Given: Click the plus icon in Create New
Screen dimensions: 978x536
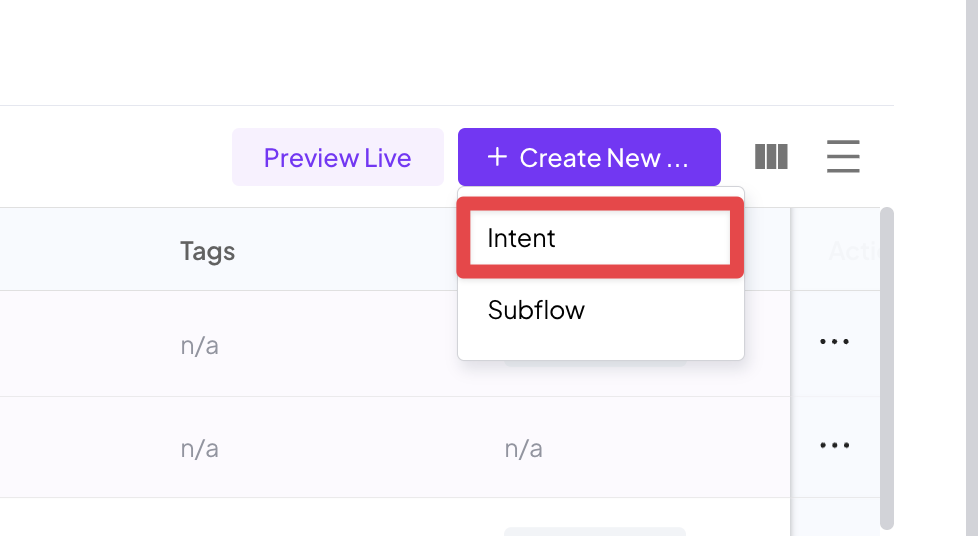Looking at the screenshot, I should pos(496,157).
